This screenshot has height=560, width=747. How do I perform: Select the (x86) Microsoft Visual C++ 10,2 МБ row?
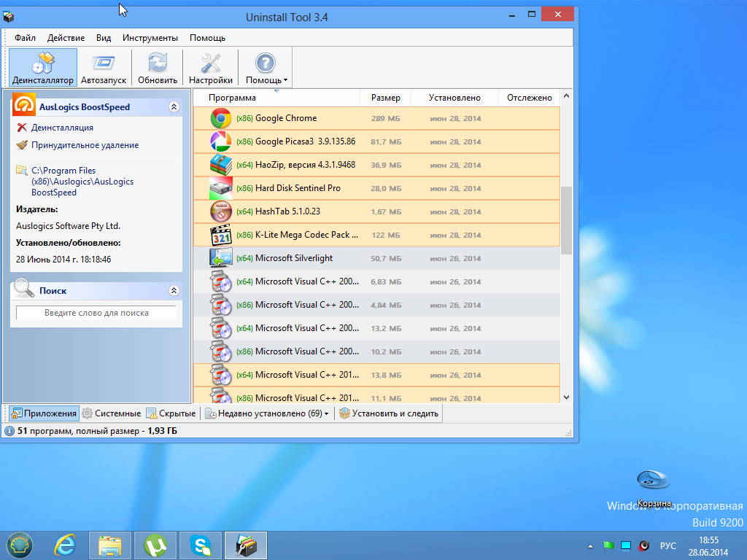point(376,351)
